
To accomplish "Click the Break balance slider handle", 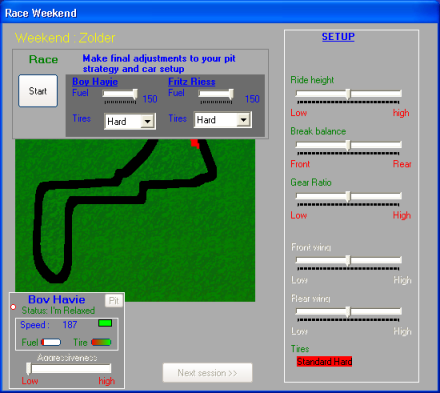I will [x=348, y=145].
